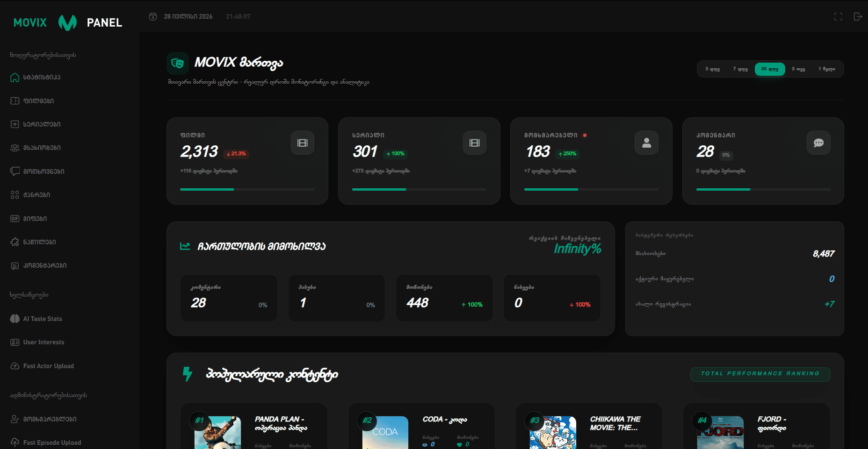Viewport: 868px width, 449px height.
Task: Click the logout icon in header
Action: pyautogui.click(x=858, y=17)
